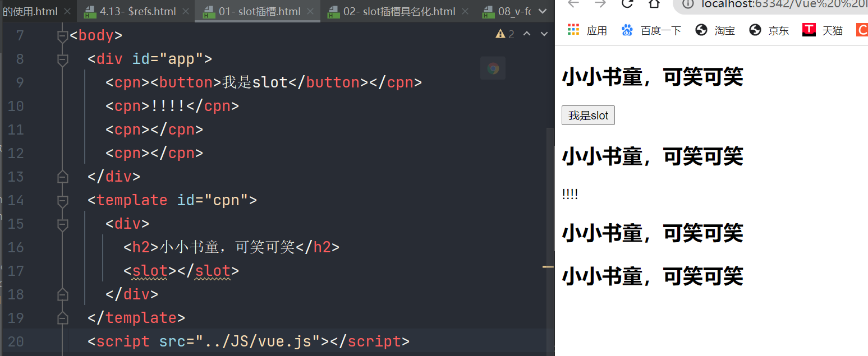Open the 京东 bookmark
The height and width of the screenshot is (356, 868).
tap(769, 30)
